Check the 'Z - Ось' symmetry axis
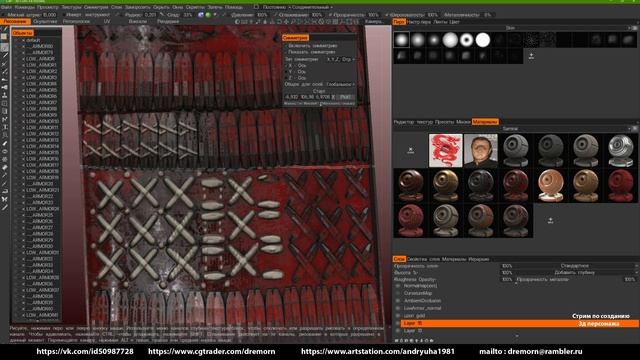Image resolution: width=640 pixels, height=360 pixels. [286, 78]
